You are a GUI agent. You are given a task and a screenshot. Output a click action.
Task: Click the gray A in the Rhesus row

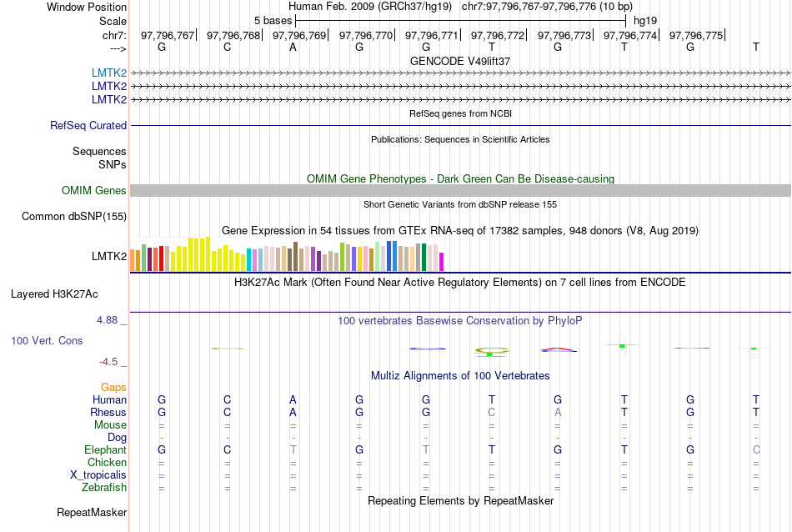558,412
